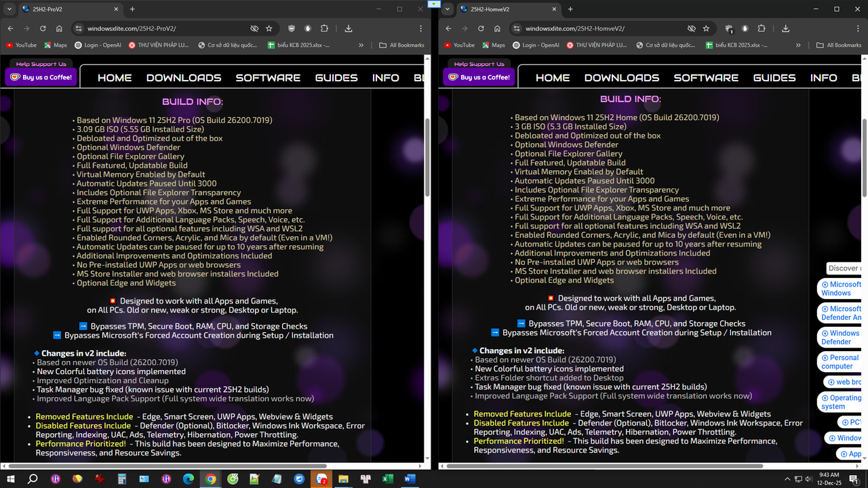
Task: Click the Downloads icon in Chrome's toolbar
Action: click(349, 28)
